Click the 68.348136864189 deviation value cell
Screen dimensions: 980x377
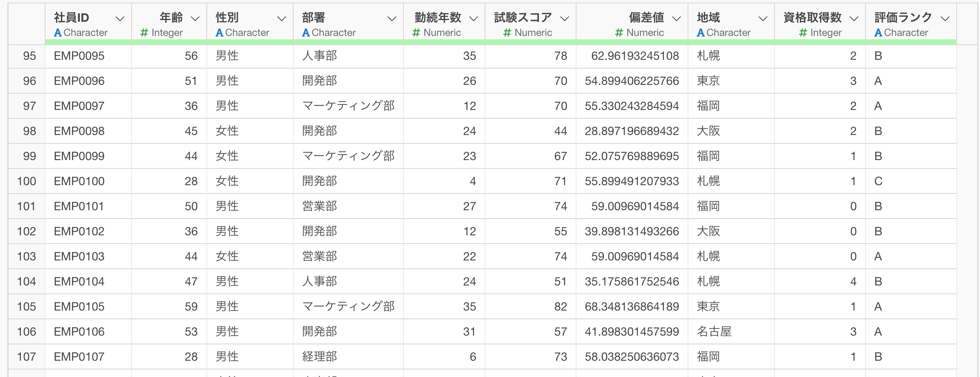coord(632,306)
